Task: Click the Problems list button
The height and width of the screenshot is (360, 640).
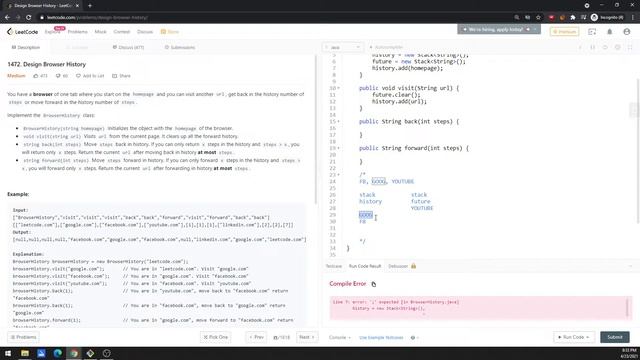Action: click(23, 337)
